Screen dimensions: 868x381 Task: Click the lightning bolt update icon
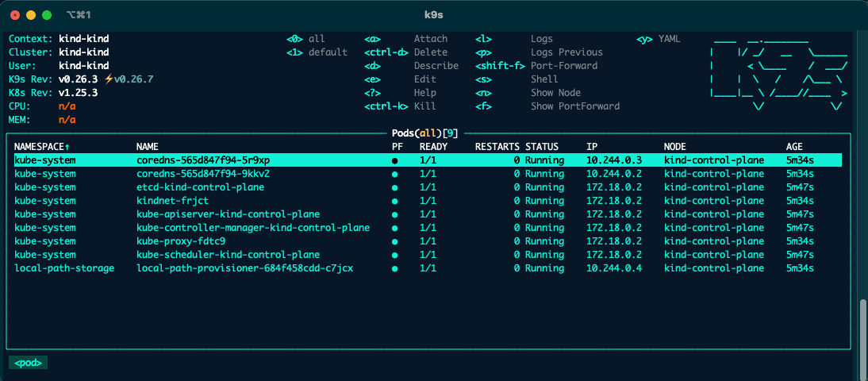click(109, 79)
